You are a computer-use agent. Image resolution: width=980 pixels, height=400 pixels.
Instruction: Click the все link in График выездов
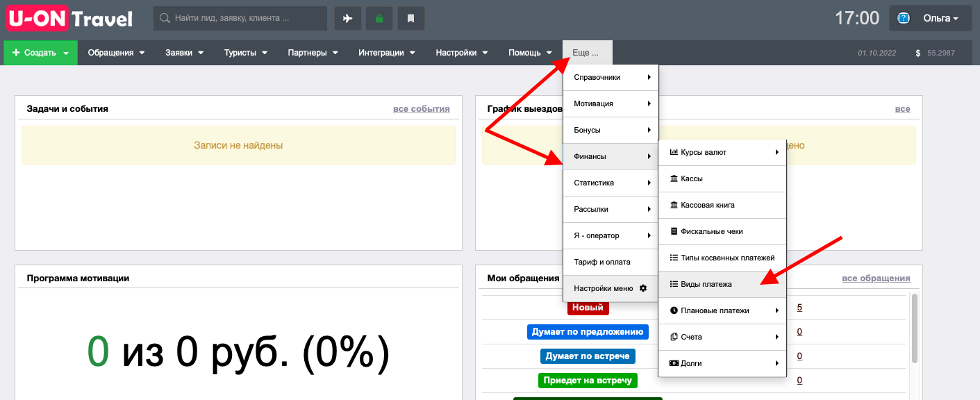902,109
